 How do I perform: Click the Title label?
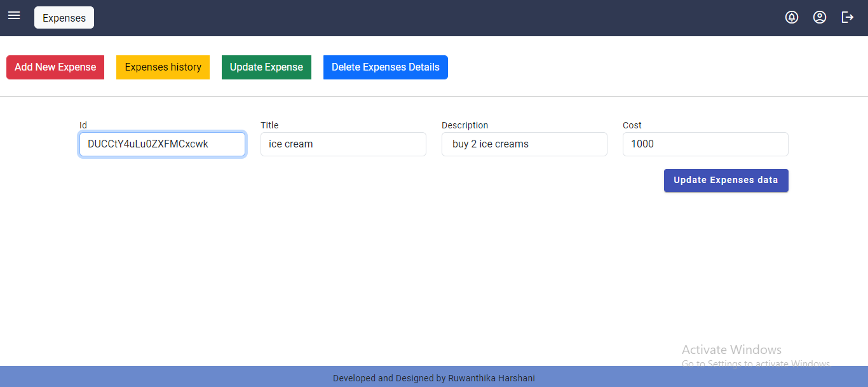tap(269, 125)
